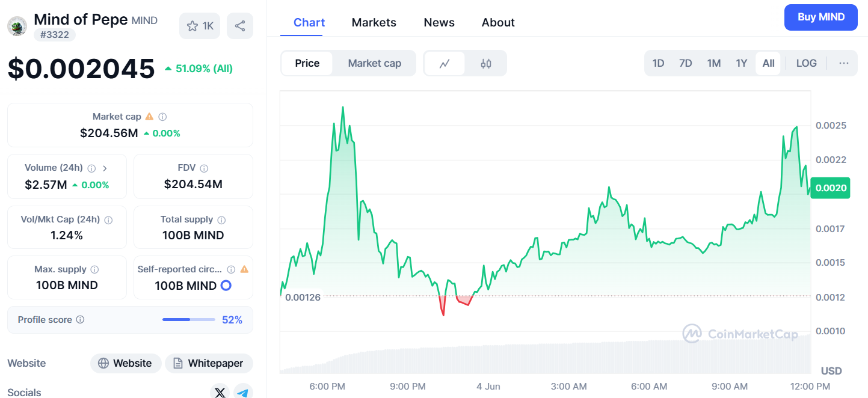Open the X (Twitter) social icon

click(x=220, y=393)
